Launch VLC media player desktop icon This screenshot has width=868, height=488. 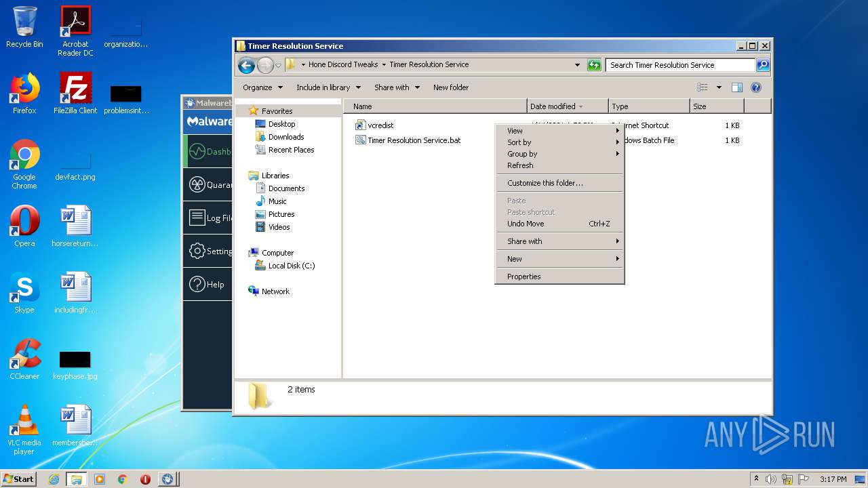tap(24, 430)
